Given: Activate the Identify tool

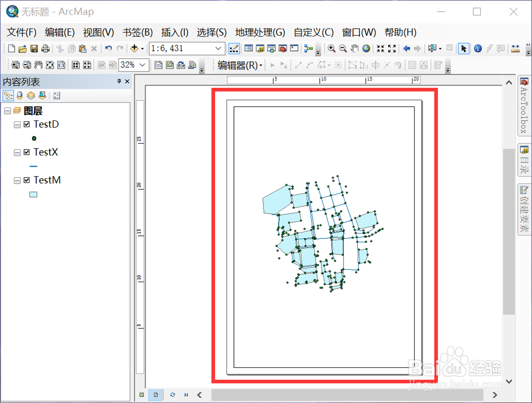Looking at the screenshot, I should 478,49.
